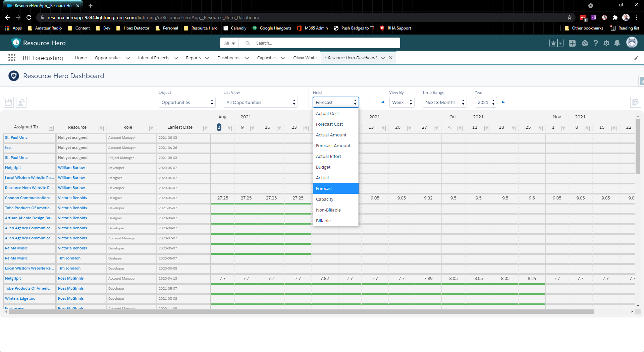Open the Year 2021 dropdown
Viewport: 644px width, 352px height.
[x=486, y=102]
